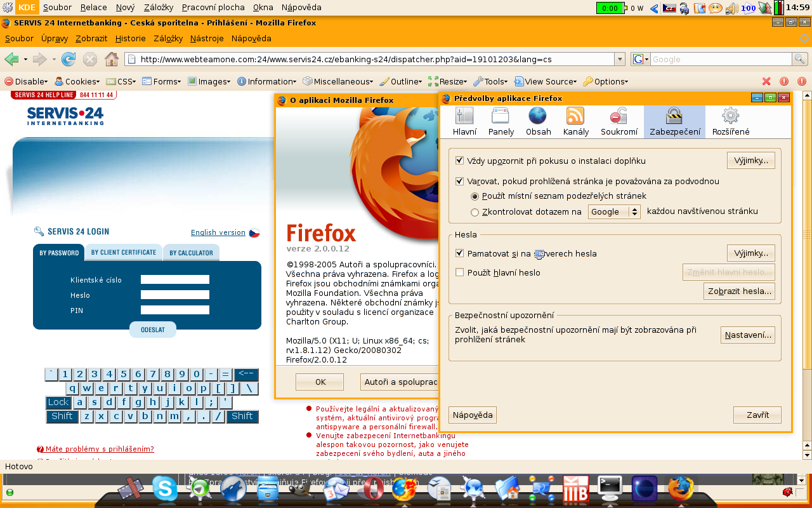The height and width of the screenshot is (508, 812).
Task: Click the search magnifier icon in Google box
Action: pyautogui.click(x=800, y=59)
